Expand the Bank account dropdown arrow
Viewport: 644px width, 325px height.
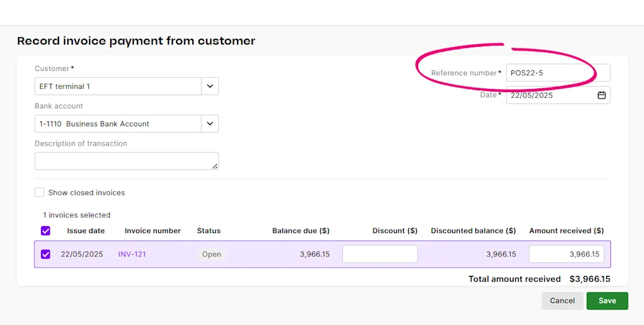pos(210,124)
